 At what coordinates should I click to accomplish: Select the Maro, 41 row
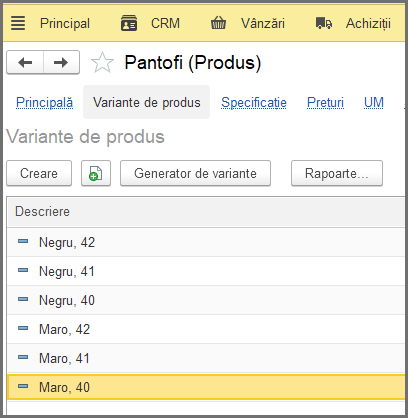(206, 358)
